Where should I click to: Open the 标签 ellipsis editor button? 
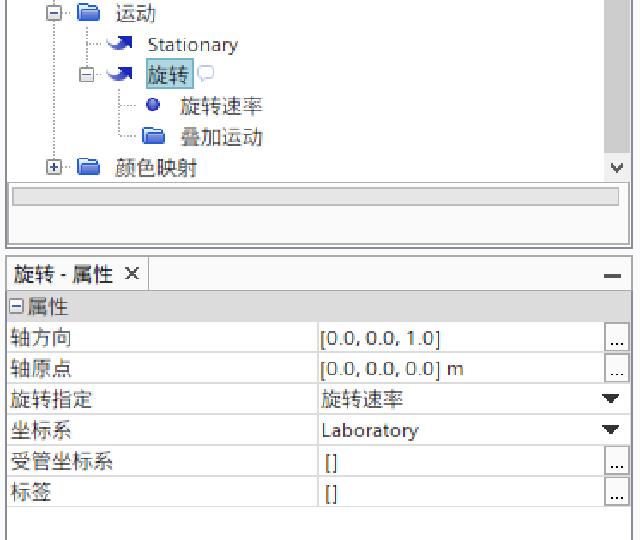click(x=616, y=491)
